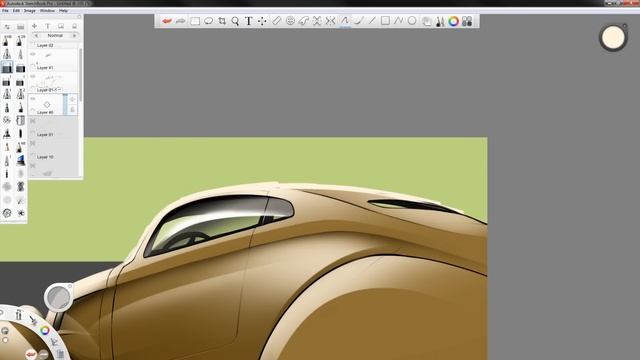This screenshot has height=360, width=640.
Task: Open the Color wheel editor in toolbar
Action: 453,21
